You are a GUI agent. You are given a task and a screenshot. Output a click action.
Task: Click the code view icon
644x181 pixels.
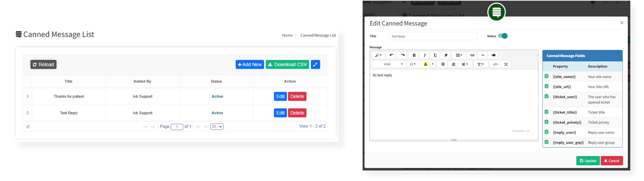coord(495,64)
